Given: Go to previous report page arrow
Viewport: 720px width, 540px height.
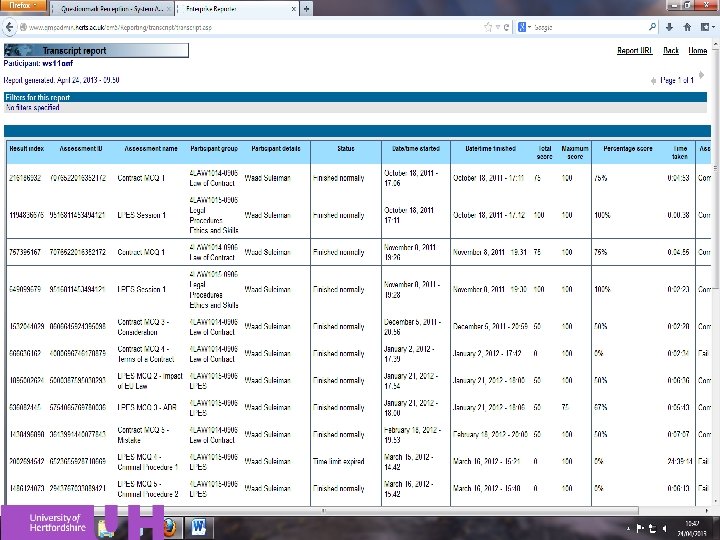Looking at the screenshot, I should [653, 81].
